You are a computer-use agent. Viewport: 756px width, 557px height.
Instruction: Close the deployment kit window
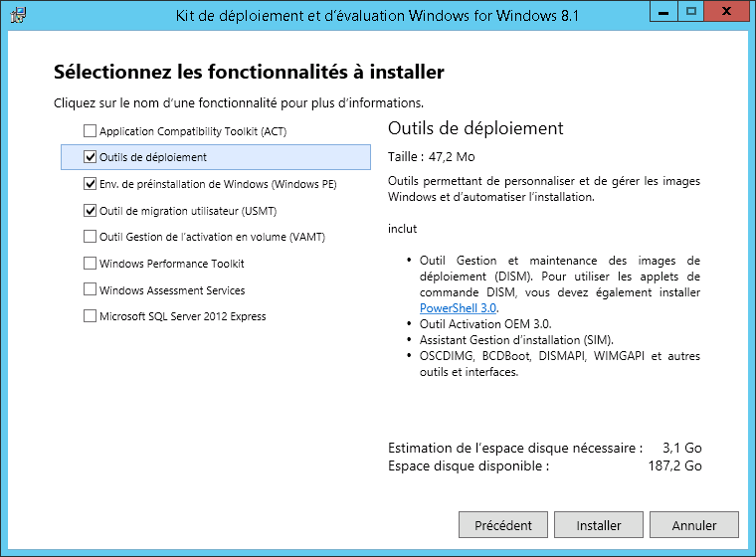(x=727, y=13)
